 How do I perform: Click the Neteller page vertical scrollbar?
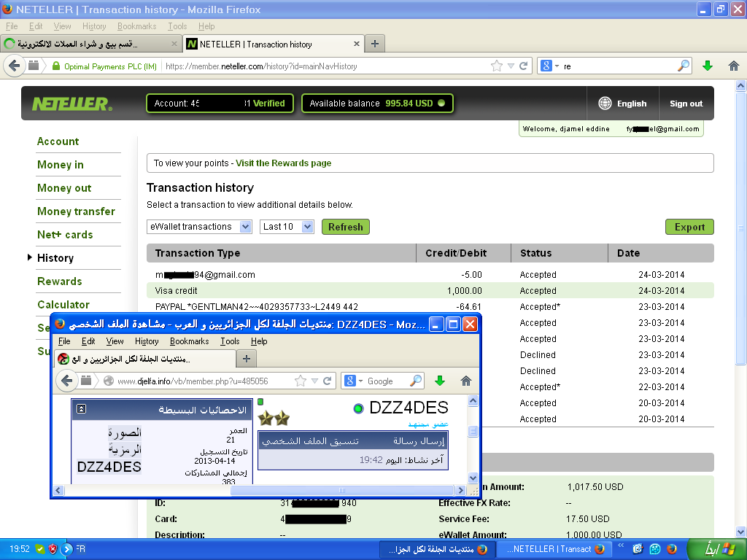(740, 228)
